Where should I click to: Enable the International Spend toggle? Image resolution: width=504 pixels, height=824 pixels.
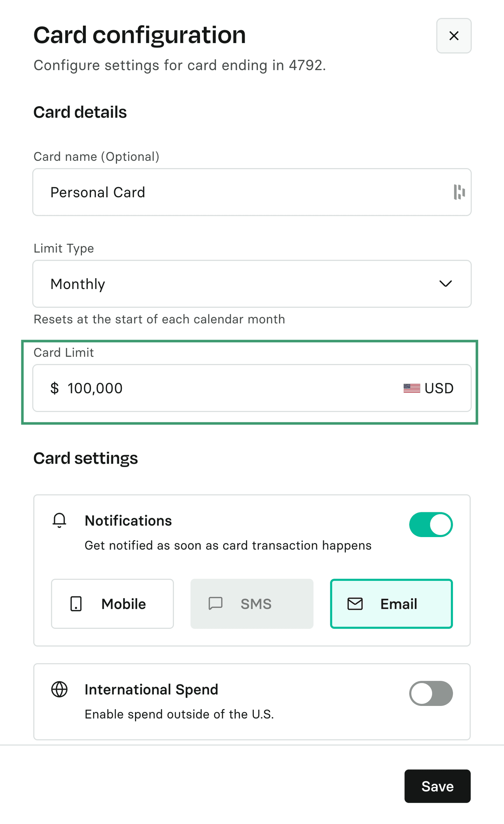[430, 693]
